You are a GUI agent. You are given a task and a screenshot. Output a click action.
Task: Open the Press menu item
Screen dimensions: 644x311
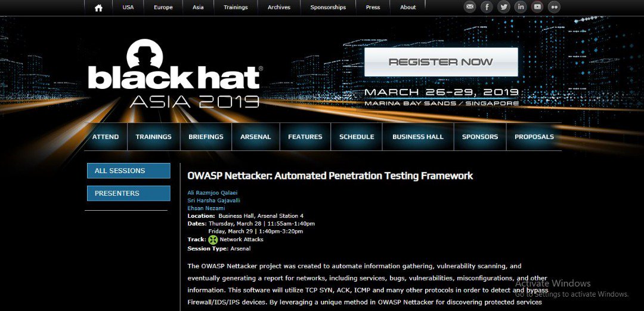pos(373,7)
